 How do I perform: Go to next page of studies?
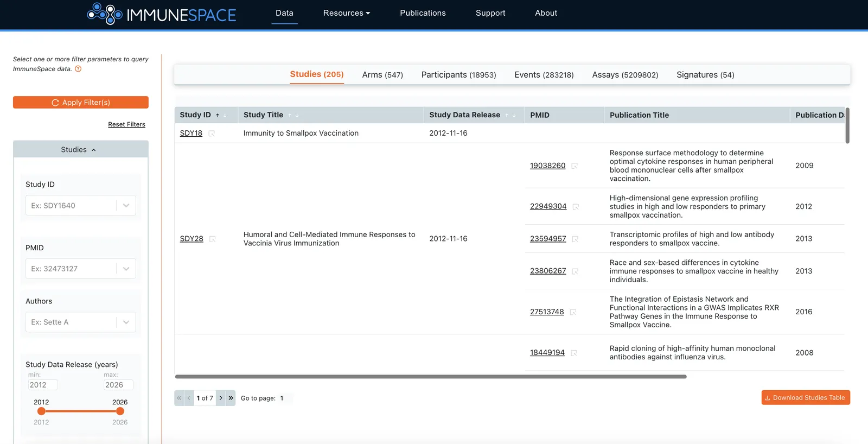[221, 398]
